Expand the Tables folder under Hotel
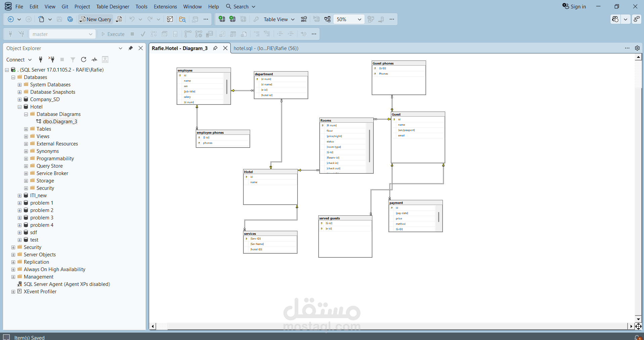644x340 pixels. (26, 129)
